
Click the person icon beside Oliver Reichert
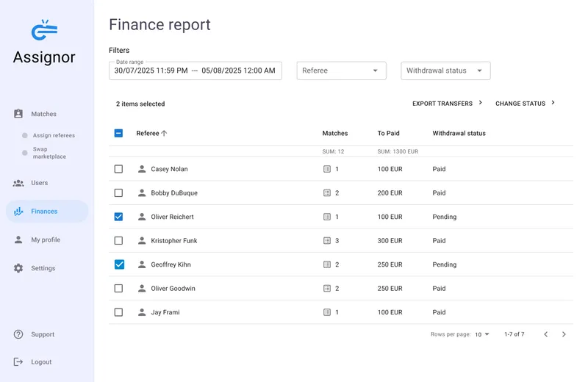point(142,217)
